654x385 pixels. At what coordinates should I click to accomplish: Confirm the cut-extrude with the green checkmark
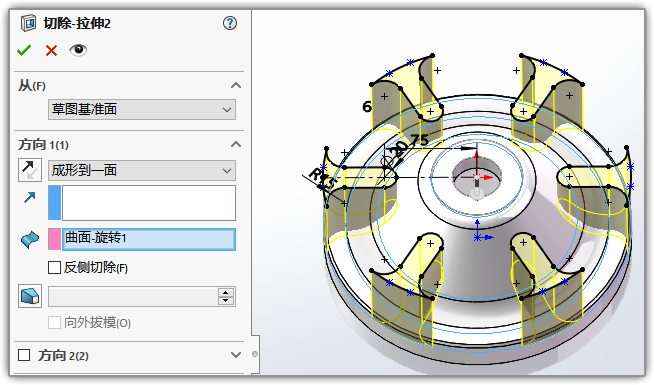(x=24, y=50)
